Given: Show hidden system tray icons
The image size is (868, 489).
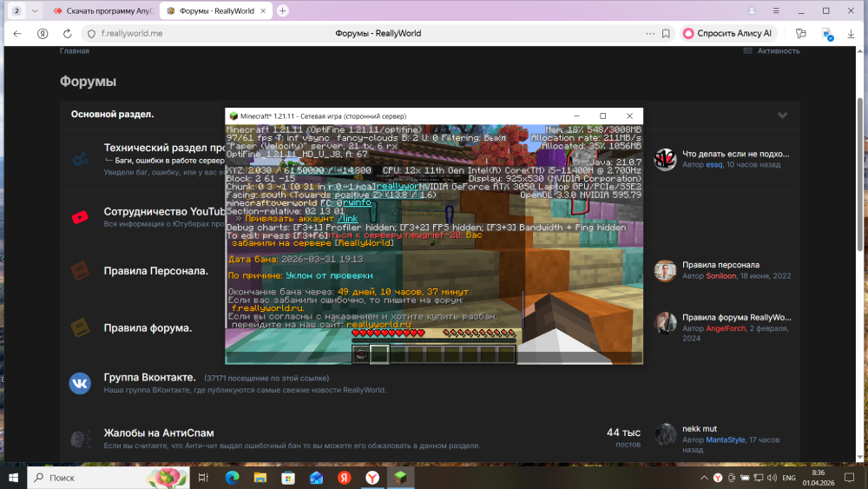Looking at the screenshot, I should click(x=704, y=478).
